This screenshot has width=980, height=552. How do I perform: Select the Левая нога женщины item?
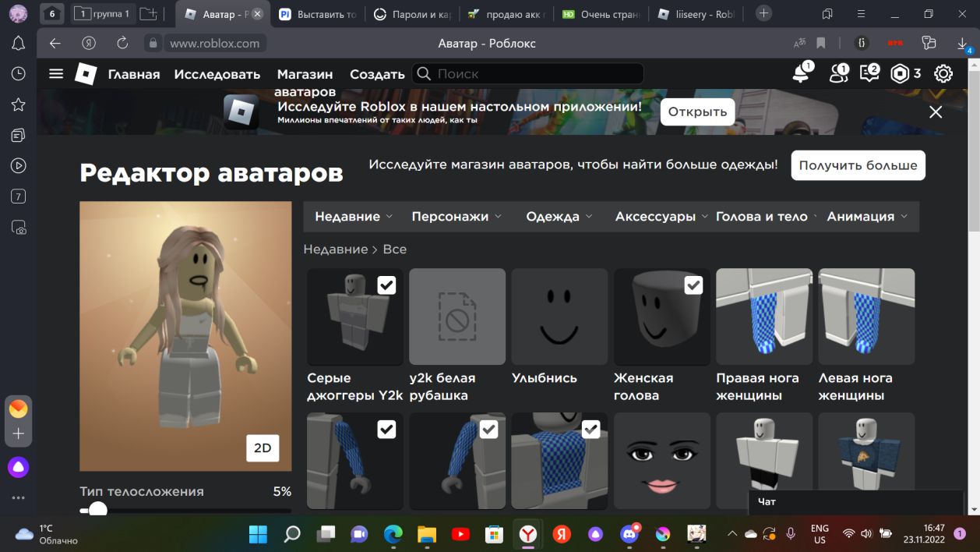coord(866,317)
